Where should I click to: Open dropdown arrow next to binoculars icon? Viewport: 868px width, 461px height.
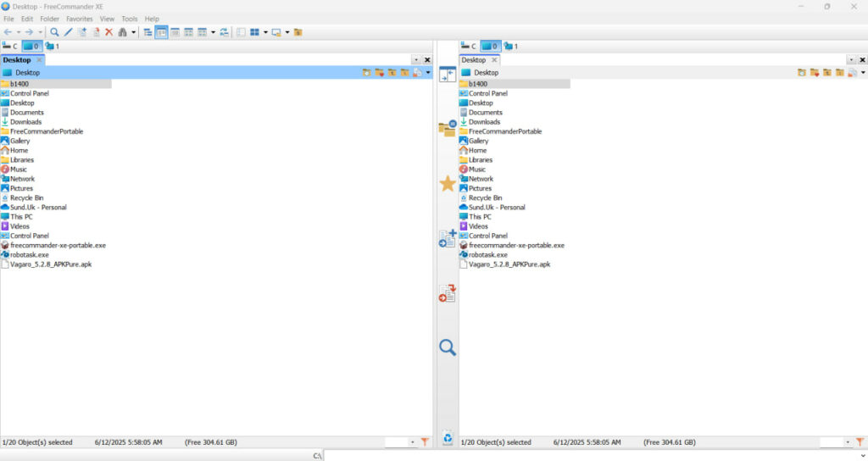(x=133, y=32)
